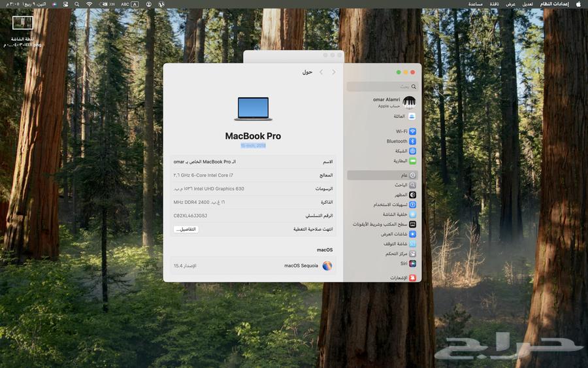588x368 pixels.
Task: Open Window (نافذة) menu
Action: coord(495,4)
